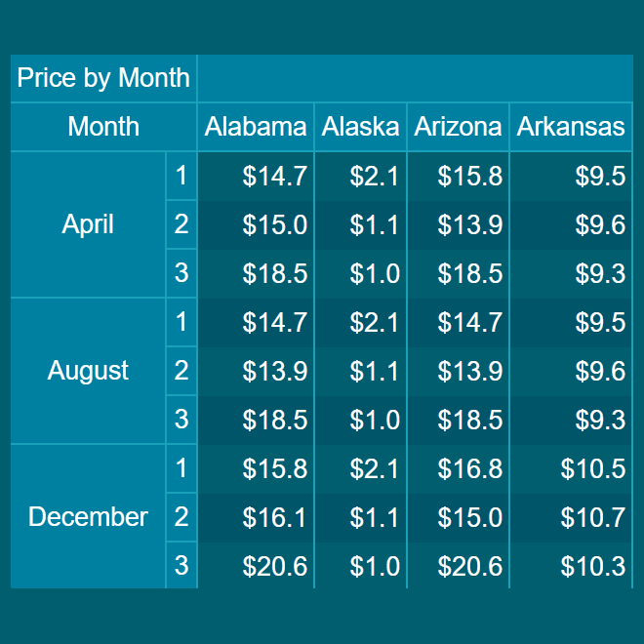Click the December row group header
The image size is (644, 644).
click(x=88, y=517)
